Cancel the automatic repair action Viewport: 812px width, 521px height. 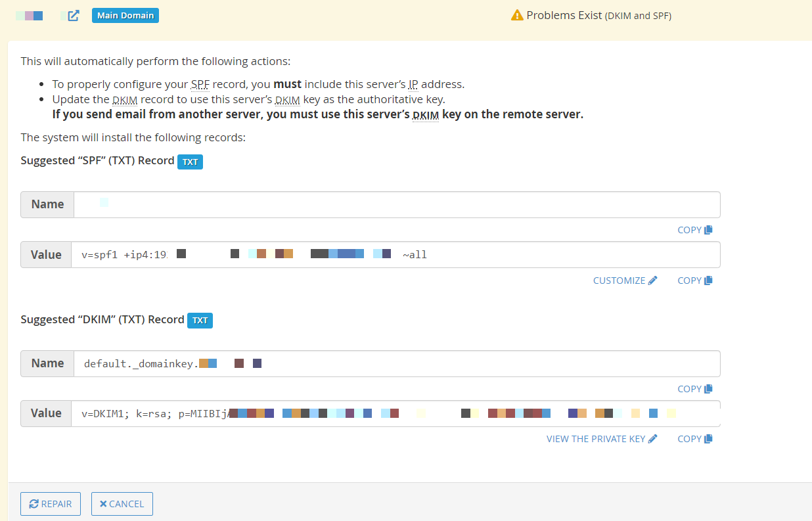(x=122, y=503)
